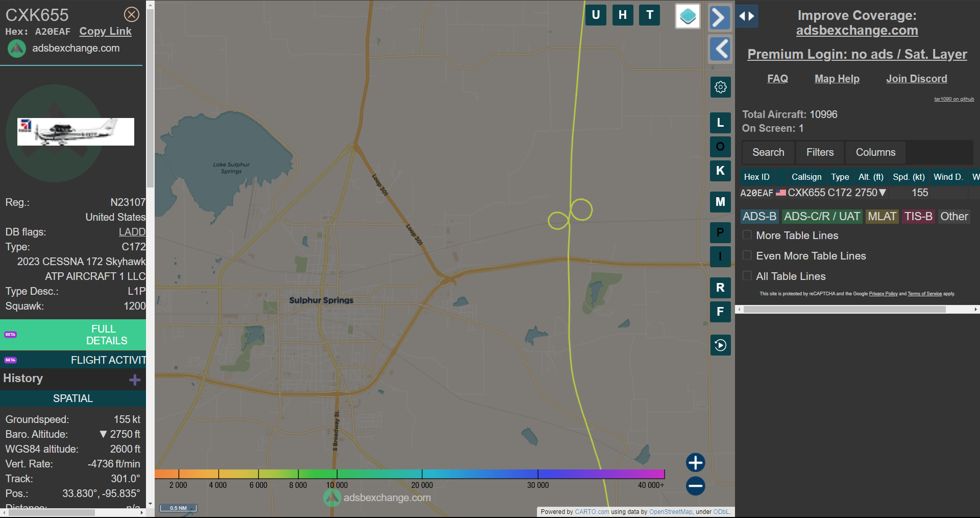This screenshot has width=980, height=518.
Task: Click the O map button
Action: [721, 147]
